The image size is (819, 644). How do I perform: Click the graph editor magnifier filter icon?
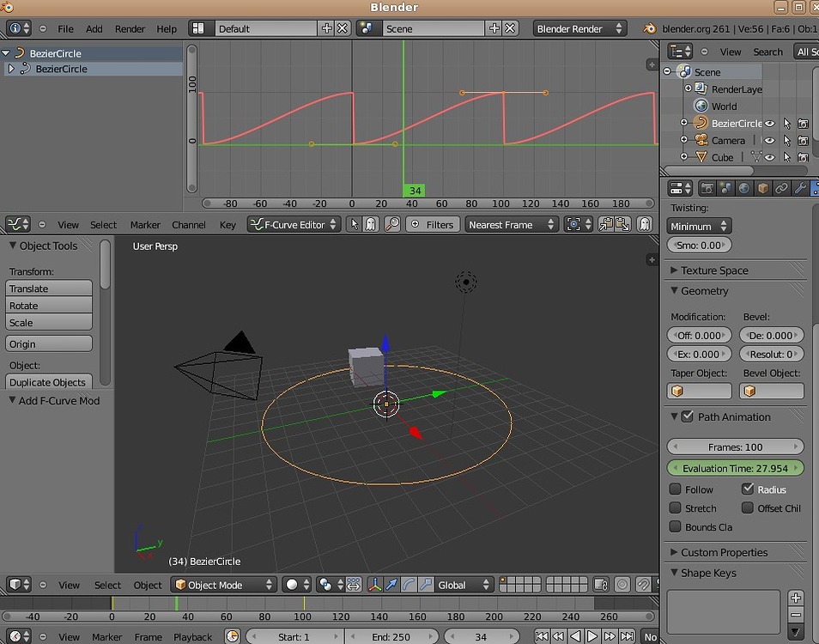391,225
